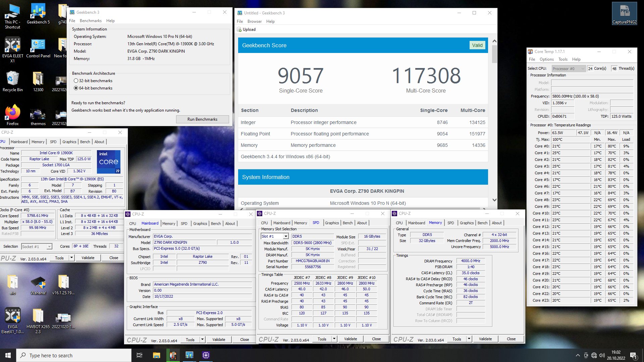Open network icon in system tray
The image size is (644, 362).
click(594, 355)
